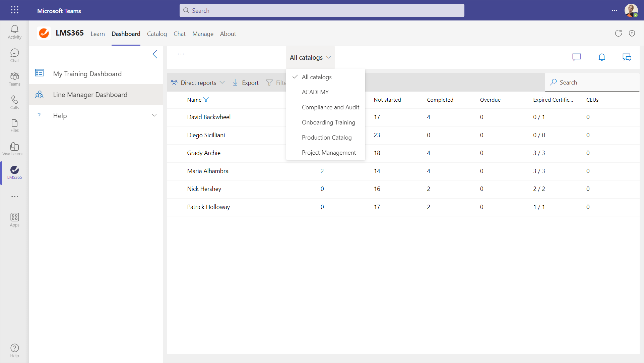Open the notifications bell in dashboard toolbar
This screenshot has height=363, width=644.
(602, 57)
